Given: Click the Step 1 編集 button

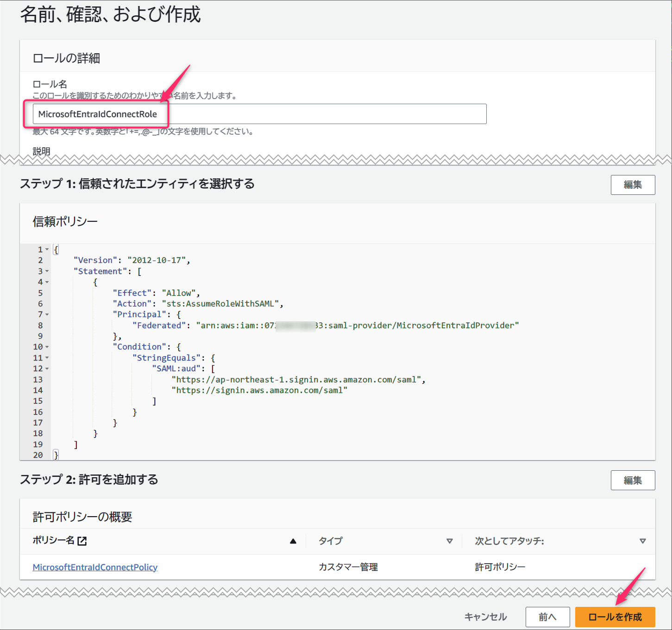Looking at the screenshot, I should [633, 185].
